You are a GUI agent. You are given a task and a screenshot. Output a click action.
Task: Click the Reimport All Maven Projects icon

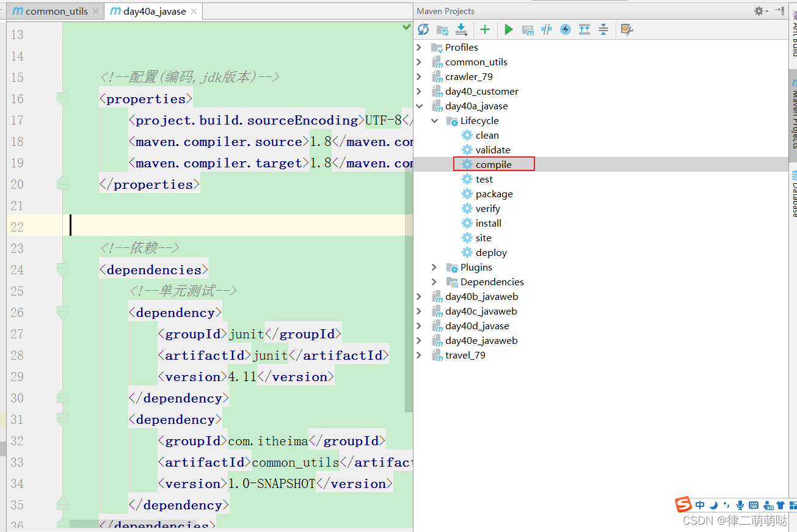click(423, 29)
